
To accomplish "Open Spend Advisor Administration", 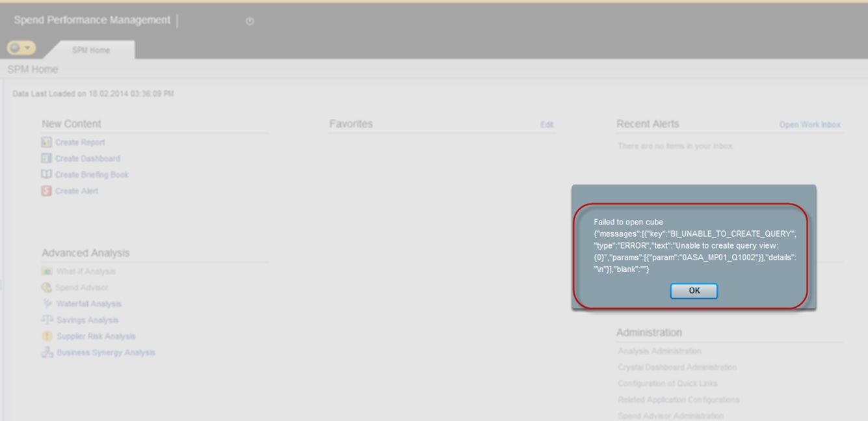I will [671, 416].
